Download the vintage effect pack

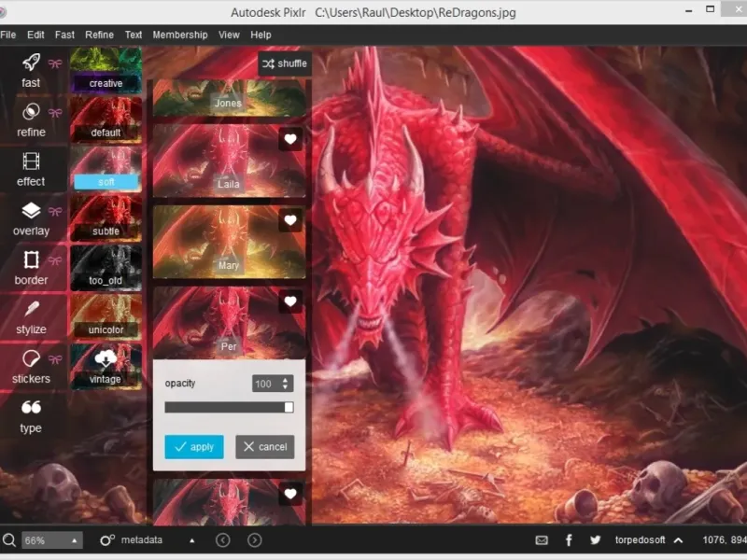click(106, 366)
